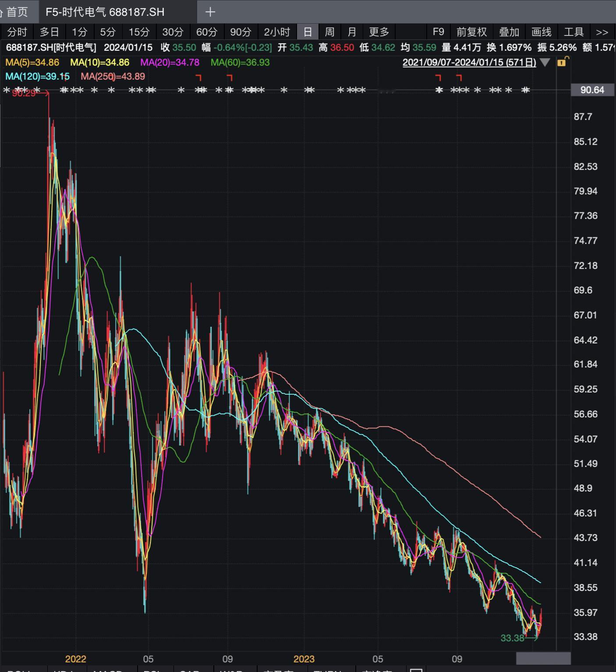The height and width of the screenshot is (672, 616).
Task: Open the 画线 drawing tools
Action: point(542,32)
